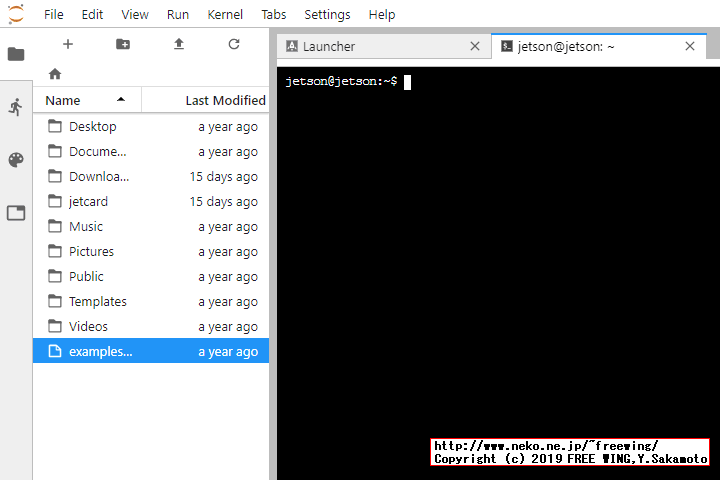The width and height of the screenshot is (720, 480).
Task: Open the Open Tabs sidebar icon
Action: coord(16,213)
